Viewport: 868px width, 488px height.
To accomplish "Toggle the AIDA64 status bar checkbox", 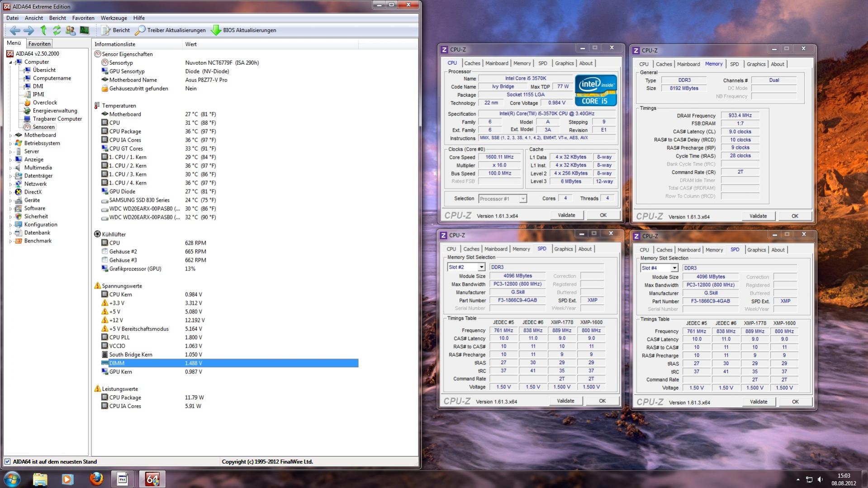I will point(7,462).
